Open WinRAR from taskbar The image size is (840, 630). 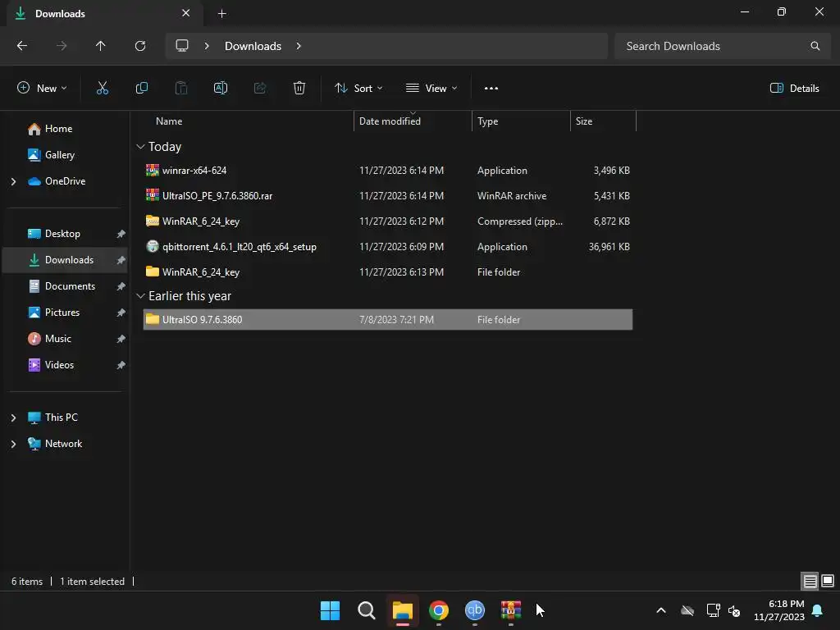point(510,610)
